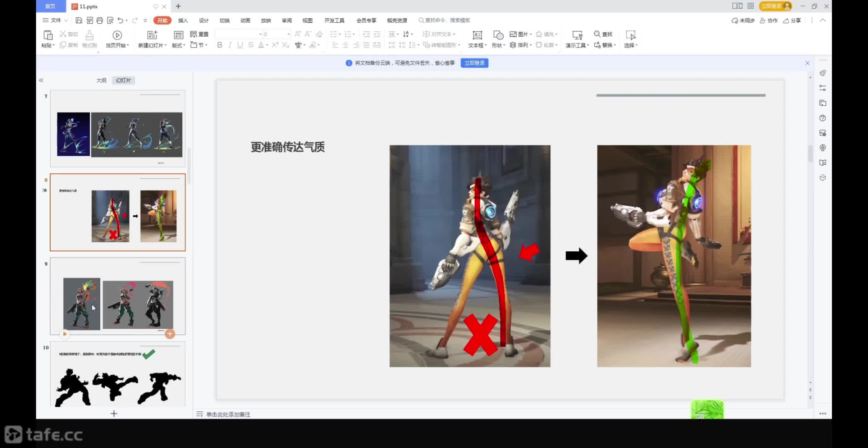
Task: Close the cloud backup notification bar
Action: 807,63
